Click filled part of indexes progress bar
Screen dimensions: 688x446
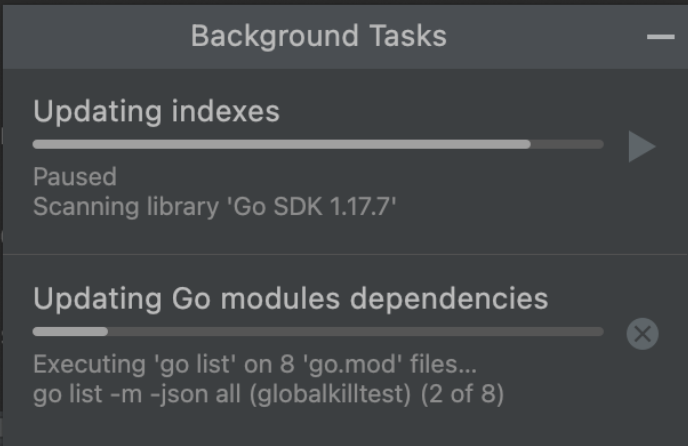(x=280, y=145)
